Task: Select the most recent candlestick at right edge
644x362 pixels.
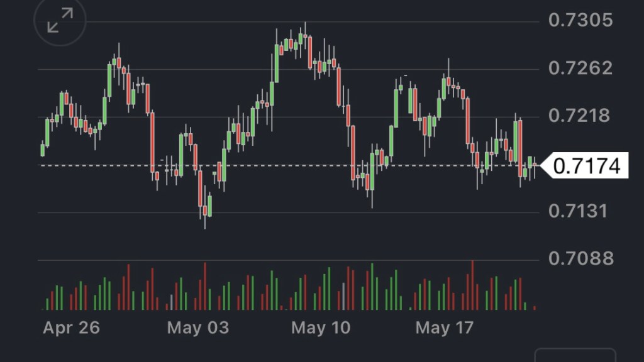Action: coord(535,165)
